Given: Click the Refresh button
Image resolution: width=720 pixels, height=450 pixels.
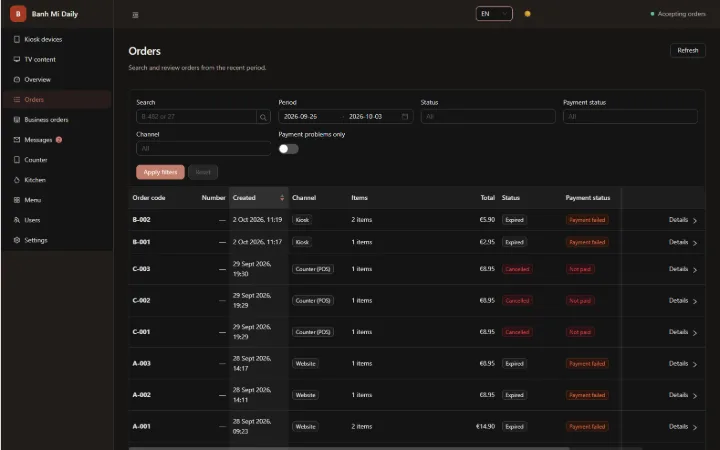Looking at the screenshot, I should [687, 51].
